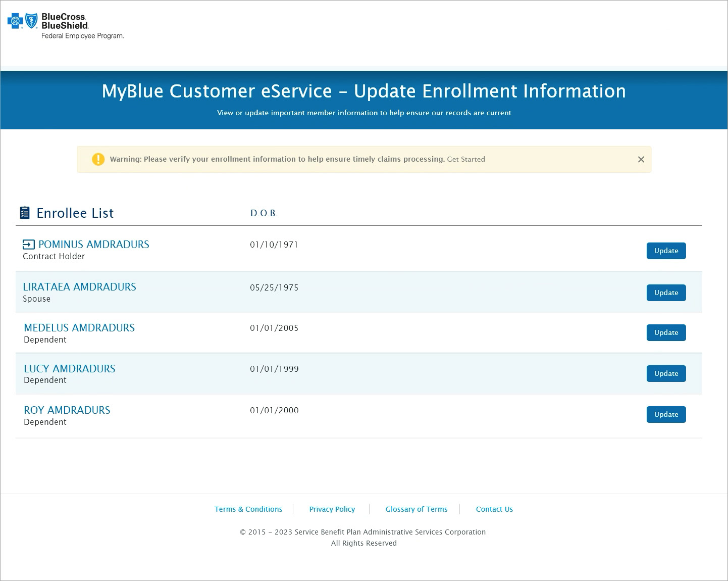Click Update button for Medelus
Image resolution: width=728 pixels, height=581 pixels.
pyautogui.click(x=666, y=332)
